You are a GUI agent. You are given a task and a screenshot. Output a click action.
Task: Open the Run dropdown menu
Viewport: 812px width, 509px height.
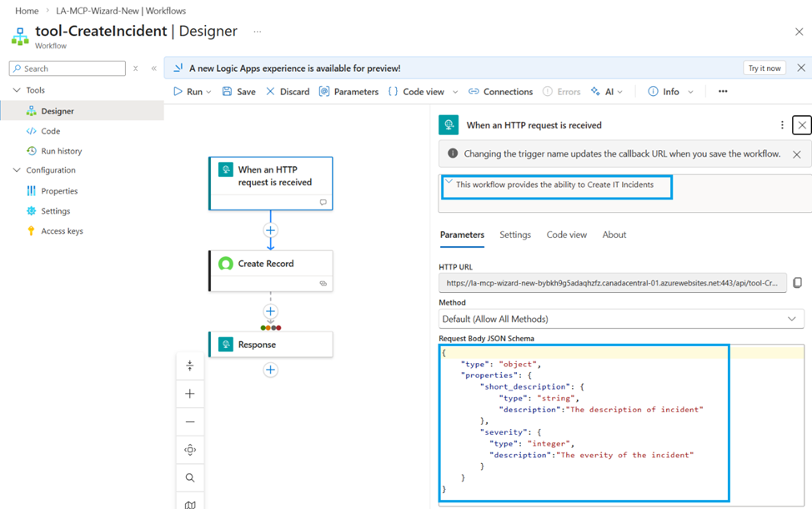pyautogui.click(x=208, y=92)
